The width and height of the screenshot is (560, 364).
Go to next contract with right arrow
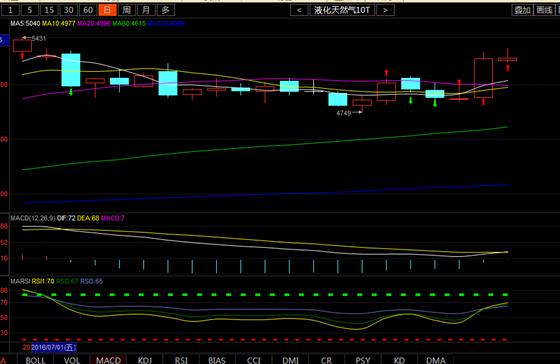[385, 10]
